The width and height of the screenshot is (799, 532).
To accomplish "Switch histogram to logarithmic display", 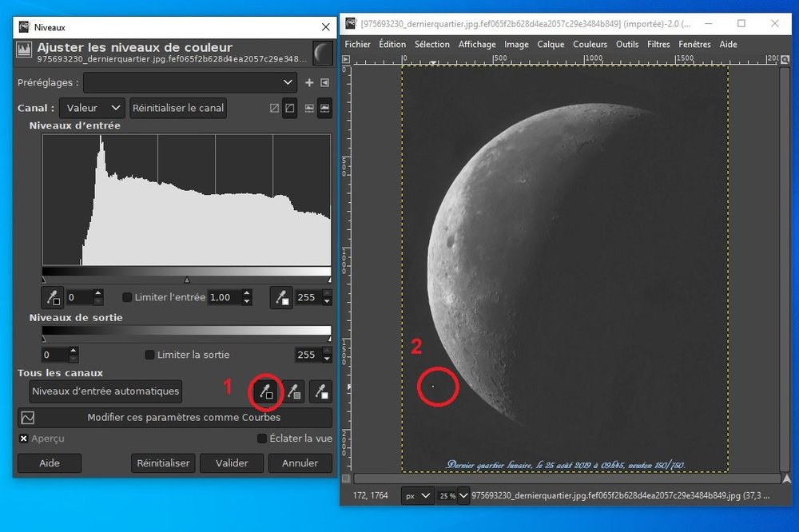I will coord(324,108).
